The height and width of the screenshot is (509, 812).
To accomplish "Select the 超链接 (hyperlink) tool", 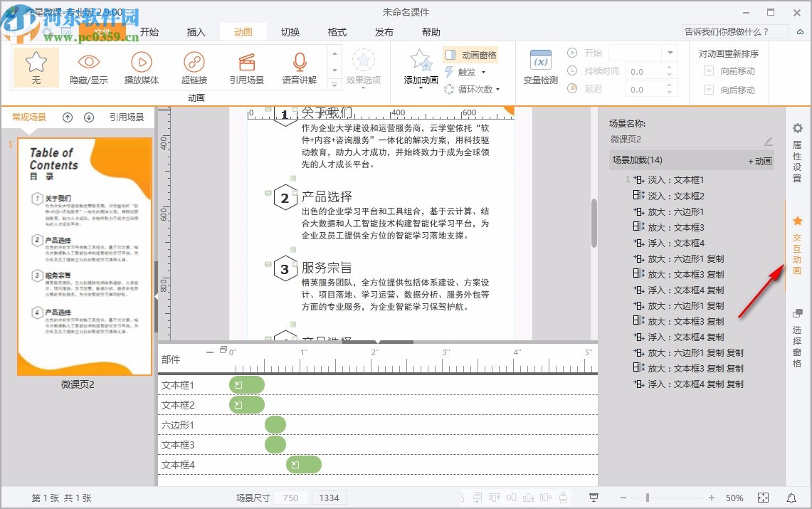I will [x=194, y=68].
